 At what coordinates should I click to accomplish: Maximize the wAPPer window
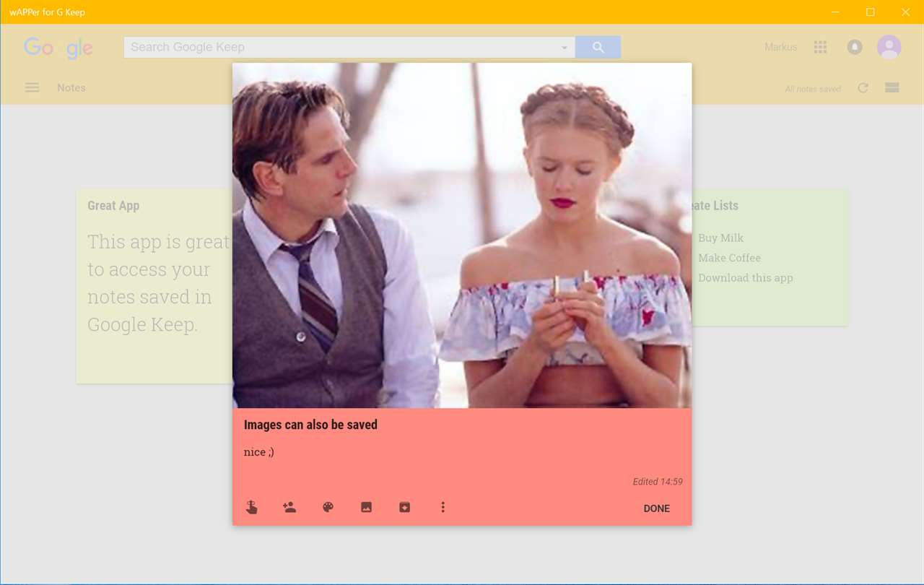871,12
